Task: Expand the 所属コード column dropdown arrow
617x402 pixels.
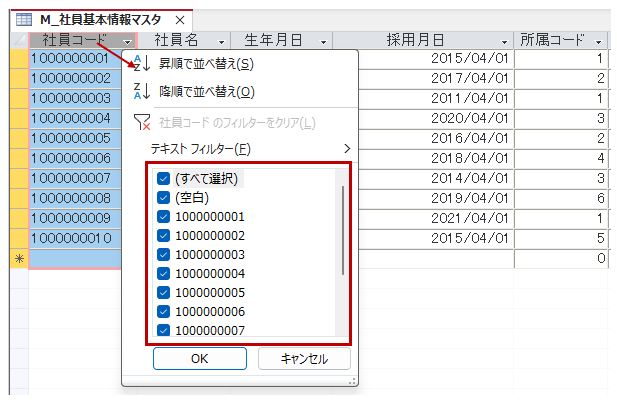Action: click(598, 41)
